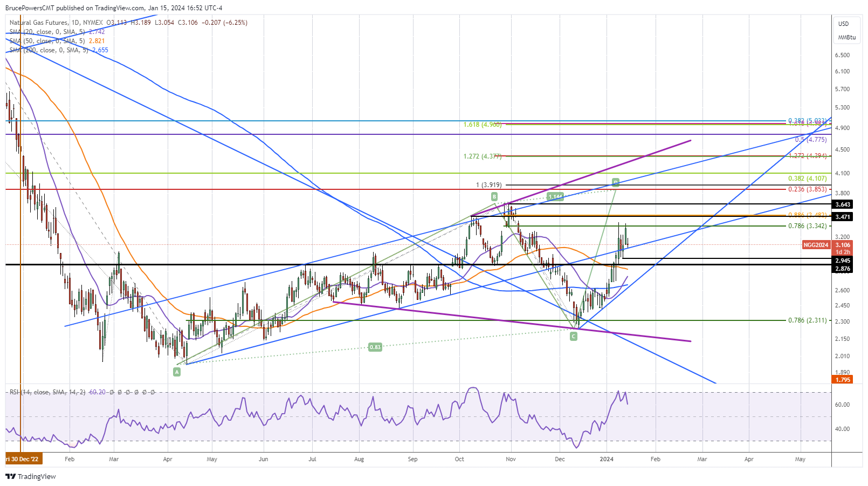Click the USD currency label
Viewport: 868px width, 486px height.
click(843, 24)
